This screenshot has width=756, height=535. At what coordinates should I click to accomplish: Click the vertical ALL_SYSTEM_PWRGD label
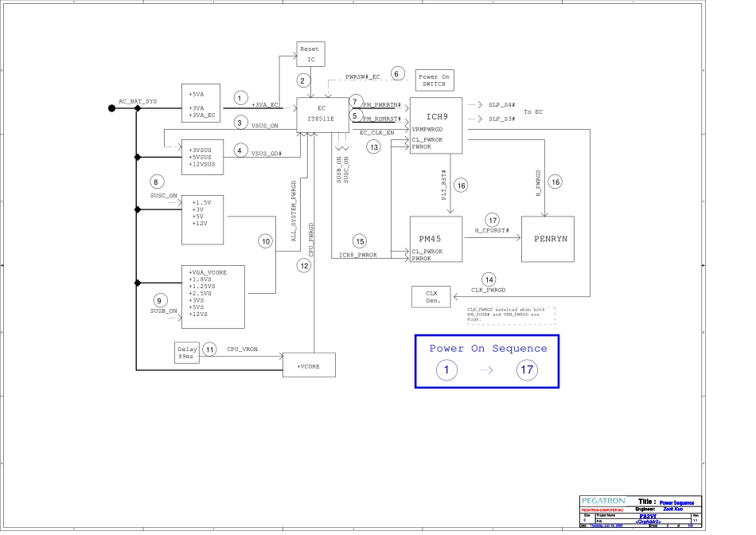(x=294, y=211)
